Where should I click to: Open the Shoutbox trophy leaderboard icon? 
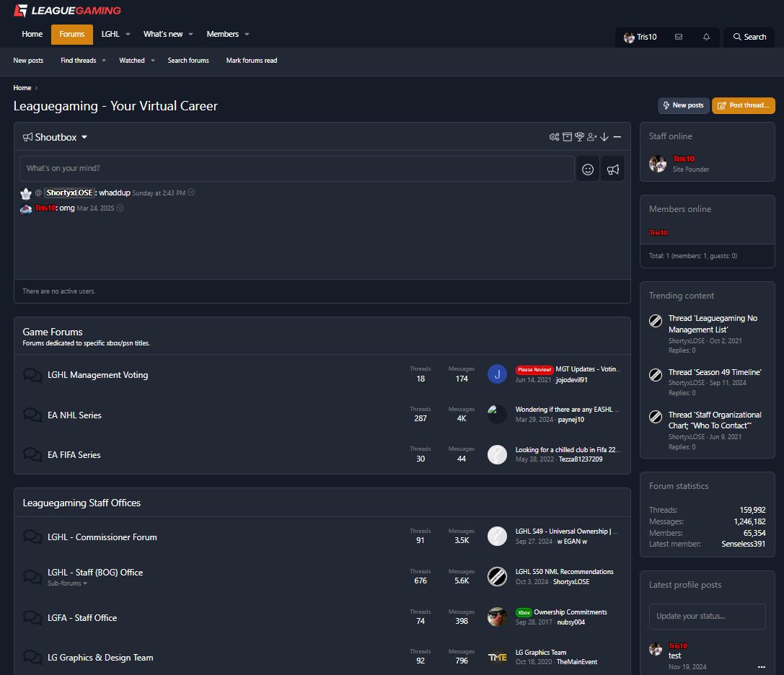pos(579,137)
